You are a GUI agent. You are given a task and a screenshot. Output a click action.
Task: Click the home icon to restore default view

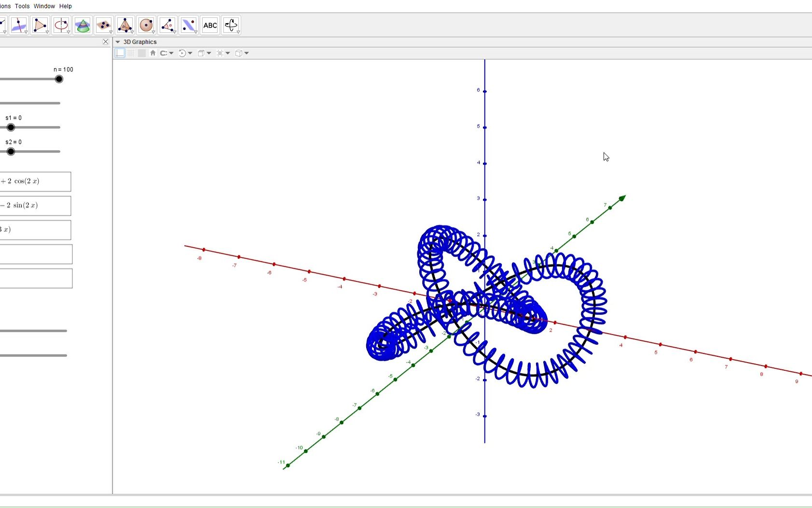pyautogui.click(x=153, y=53)
